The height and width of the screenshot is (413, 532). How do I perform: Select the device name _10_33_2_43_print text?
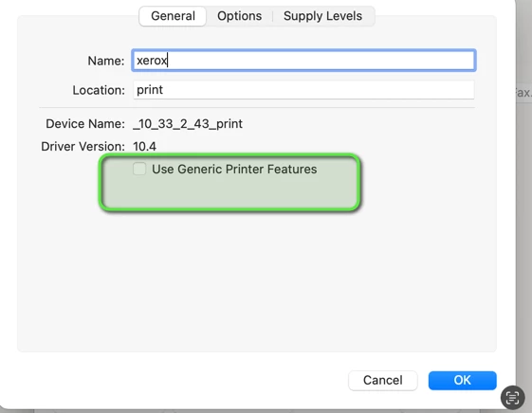pyautogui.click(x=188, y=124)
